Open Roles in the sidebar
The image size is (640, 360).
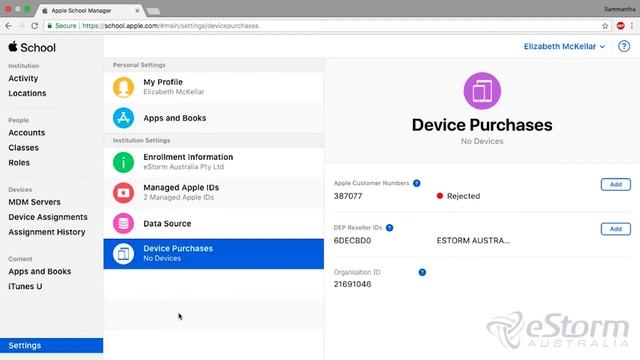tap(19, 162)
